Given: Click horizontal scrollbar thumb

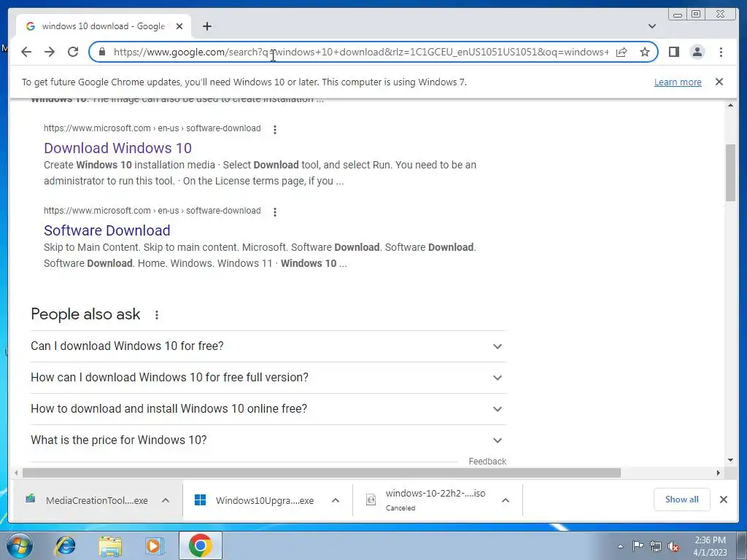Looking at the screenshot, I should pyautogui.click(x=322, y=472).
